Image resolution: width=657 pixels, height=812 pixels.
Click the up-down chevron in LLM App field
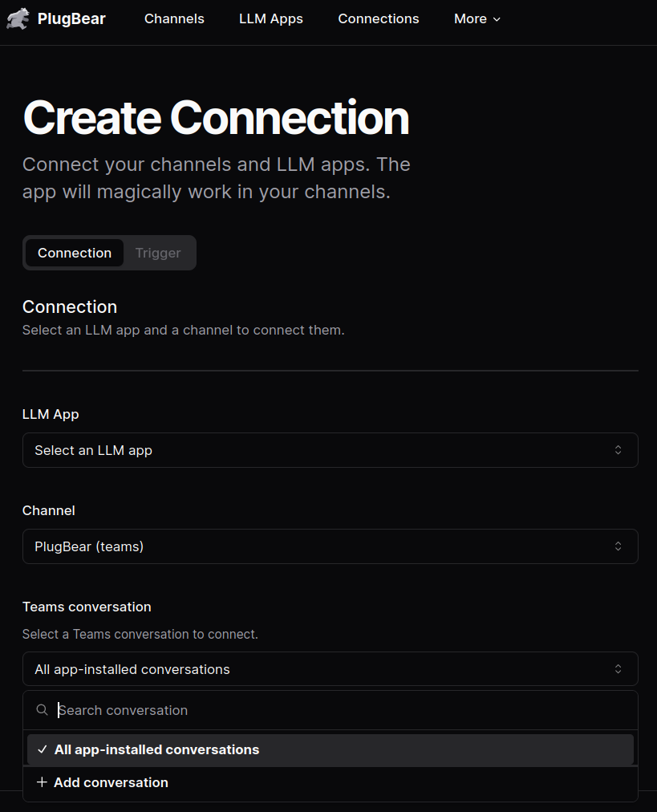click(618, 450)
